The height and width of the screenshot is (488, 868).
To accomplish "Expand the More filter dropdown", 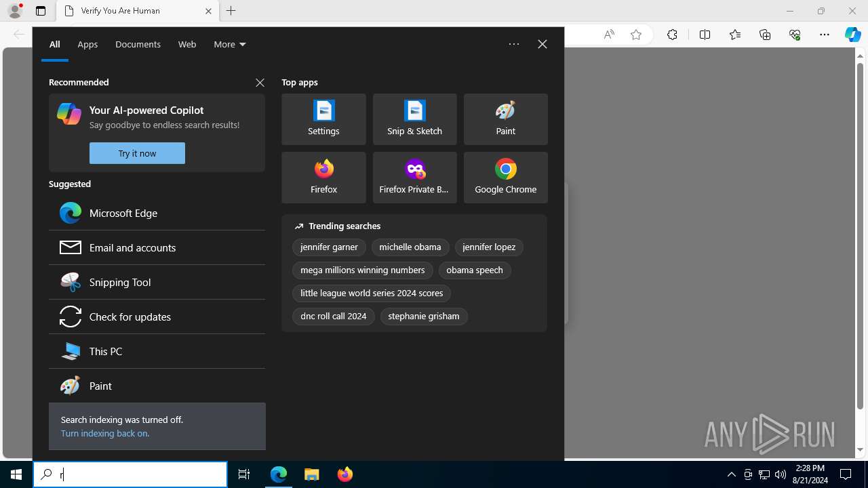I will pos(230,44).
